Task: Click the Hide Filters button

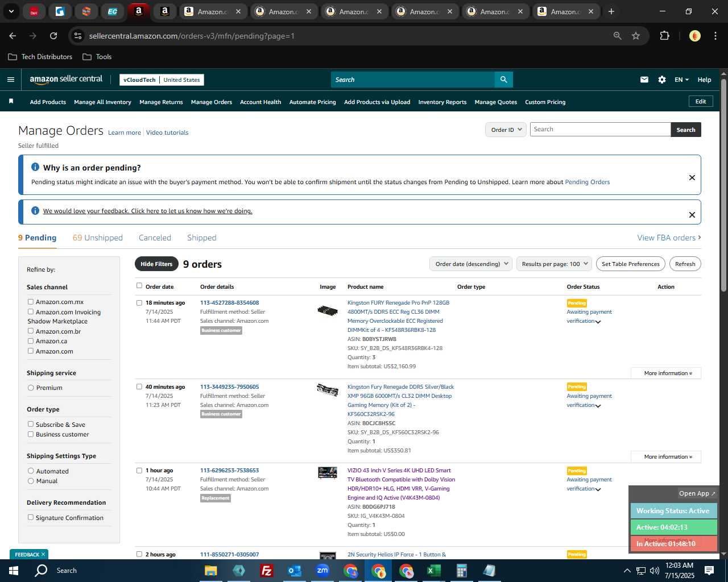Action: (x=156, y=264)
